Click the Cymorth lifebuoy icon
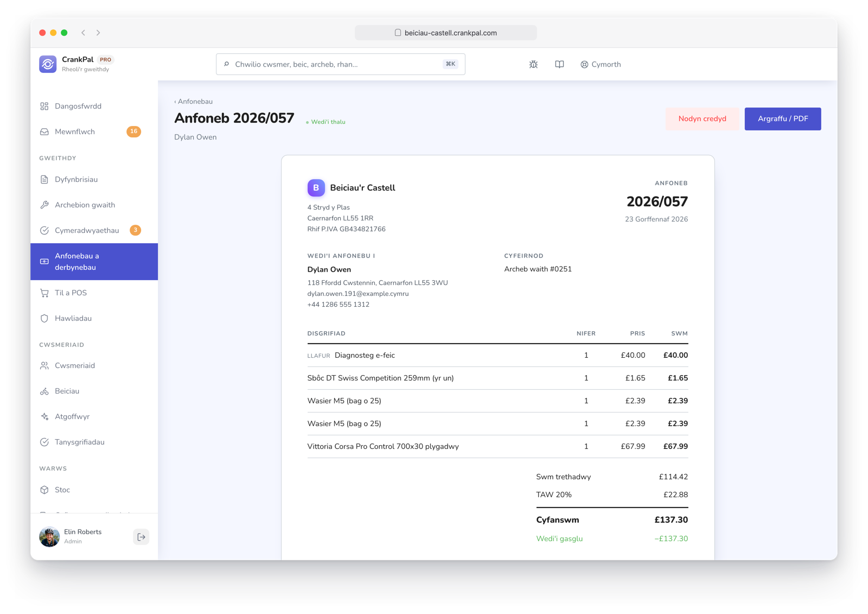The width and height of the screenshot is (868, 614). point(584,65)
